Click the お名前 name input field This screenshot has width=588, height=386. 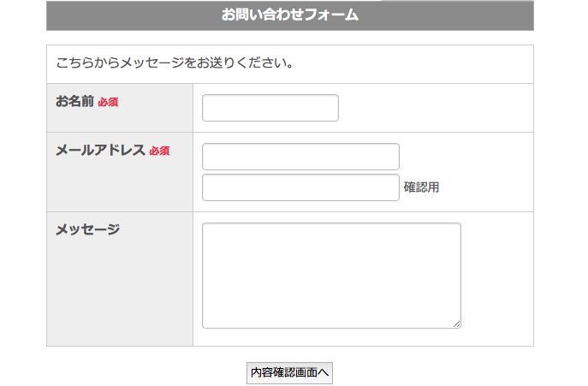270,108
